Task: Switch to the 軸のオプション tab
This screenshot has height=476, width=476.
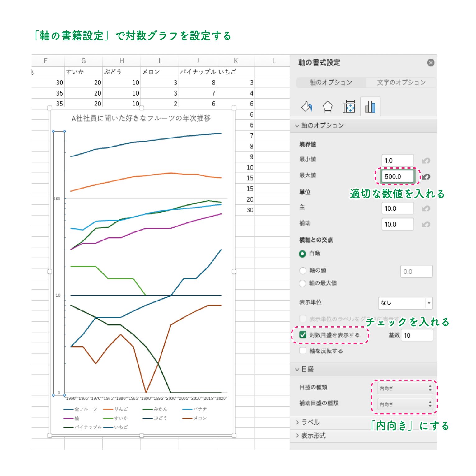Action: point(331,82)
